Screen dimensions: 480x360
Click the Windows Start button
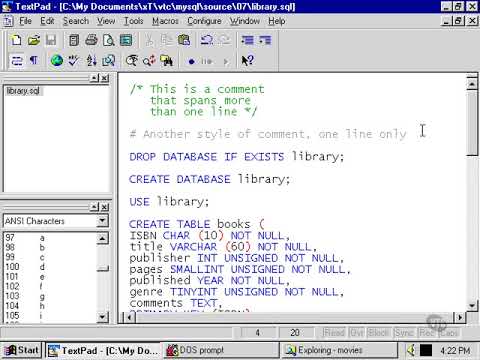coord(22,350)
